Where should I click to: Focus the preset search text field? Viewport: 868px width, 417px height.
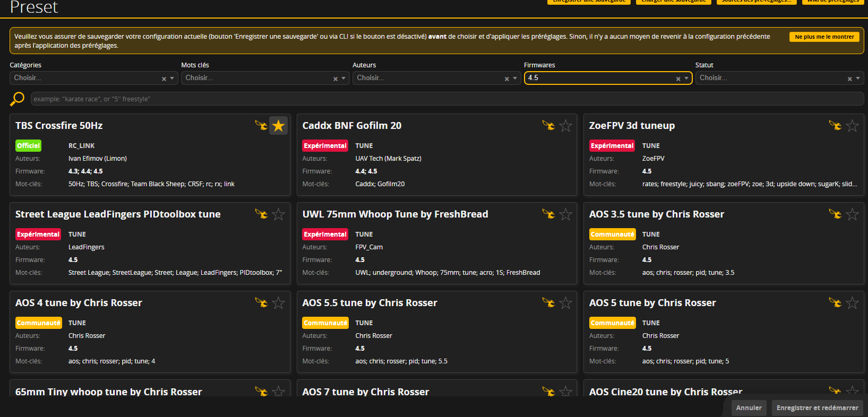(x=446, y=99)
